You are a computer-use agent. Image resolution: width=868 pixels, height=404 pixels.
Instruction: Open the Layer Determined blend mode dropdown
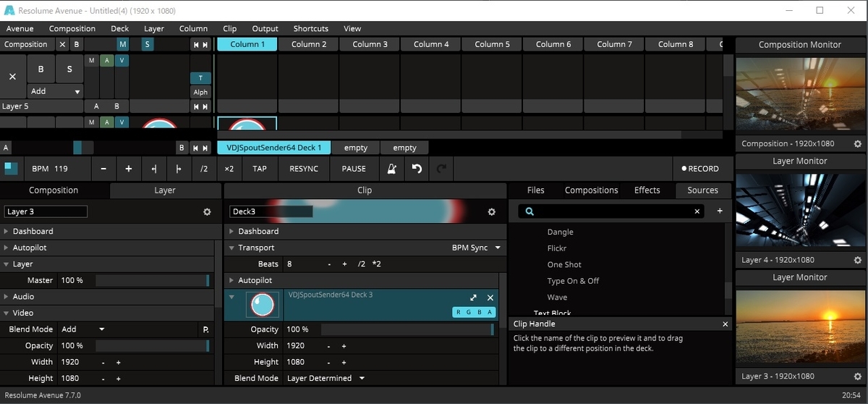[x=325, y=378]
